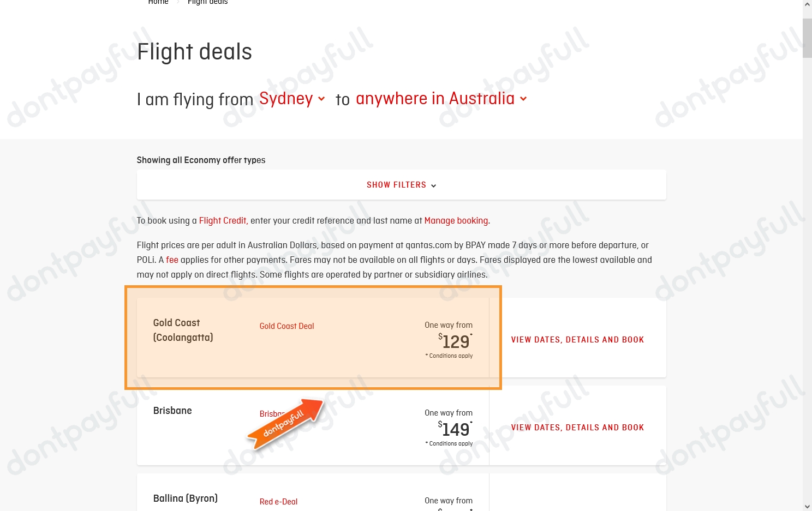812x511 pixels.
Task: Click the vertical scrollbar thumb
Action: click(807, 38)
